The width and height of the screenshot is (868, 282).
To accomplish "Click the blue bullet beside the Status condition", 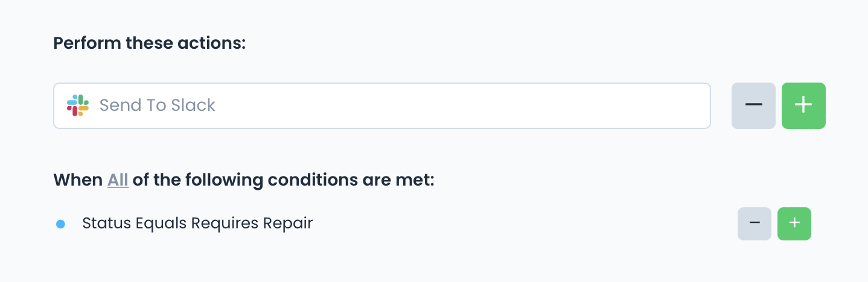I will click(60, 224).
